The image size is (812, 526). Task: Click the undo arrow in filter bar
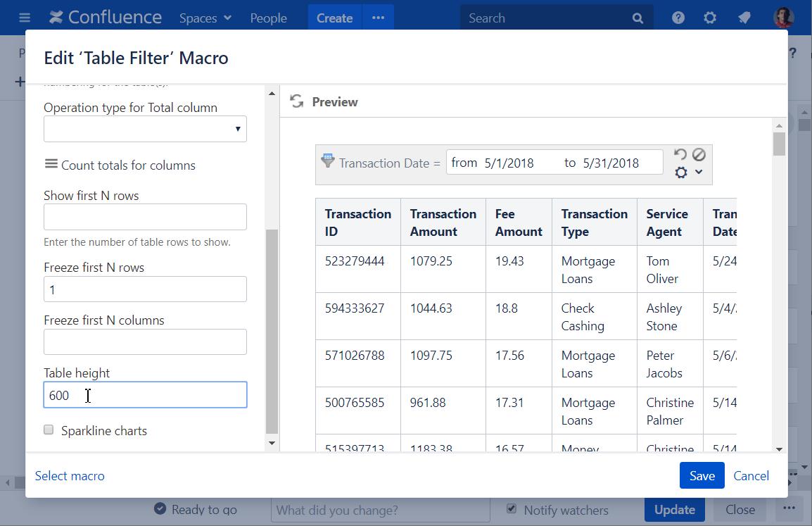click(680, 154)
